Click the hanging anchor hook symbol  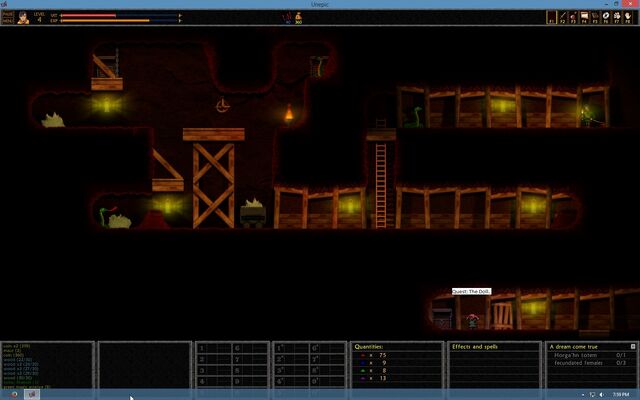click(x=222, y=105)
